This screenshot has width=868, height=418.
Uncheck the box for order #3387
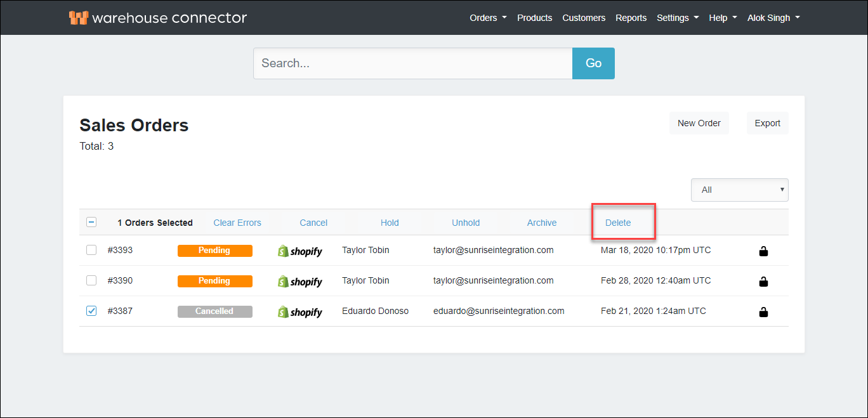91,311
